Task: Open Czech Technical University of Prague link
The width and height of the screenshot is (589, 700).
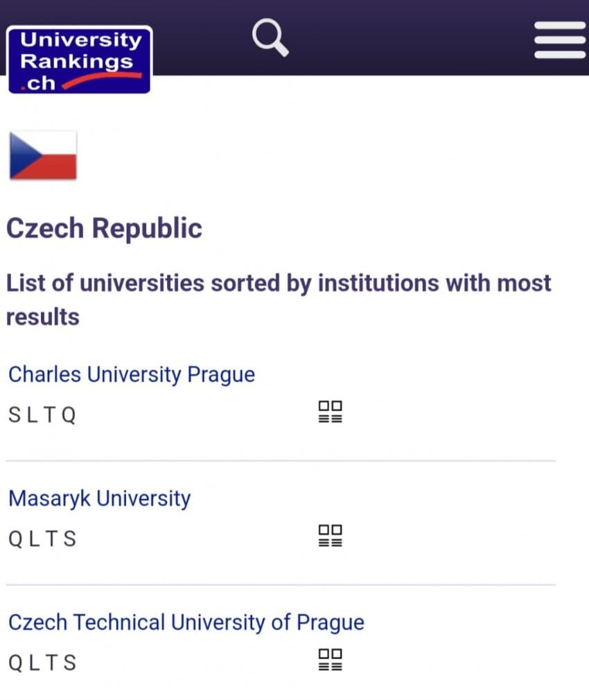Action: point(186,623)
